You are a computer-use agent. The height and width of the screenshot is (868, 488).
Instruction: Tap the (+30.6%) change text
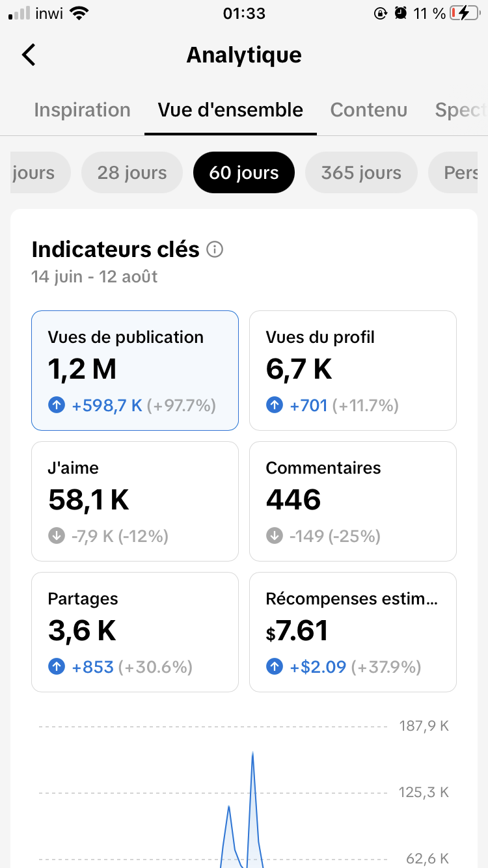(155, 667)
